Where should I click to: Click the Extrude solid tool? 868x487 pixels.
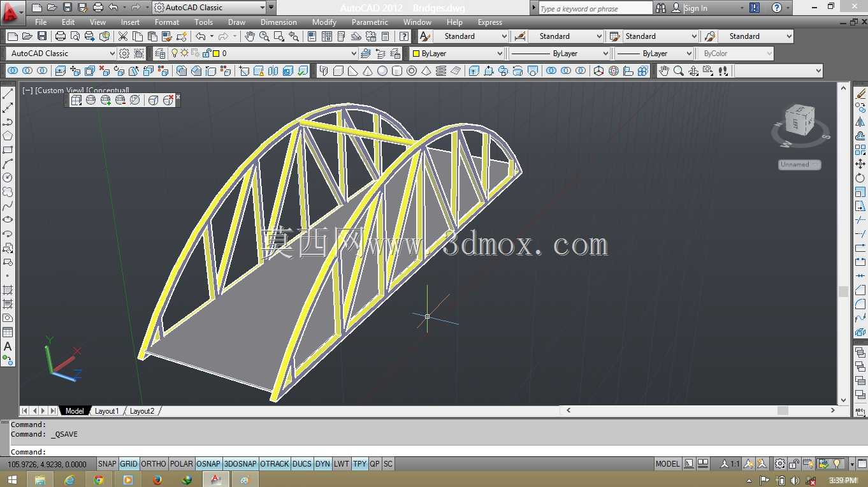474,71
